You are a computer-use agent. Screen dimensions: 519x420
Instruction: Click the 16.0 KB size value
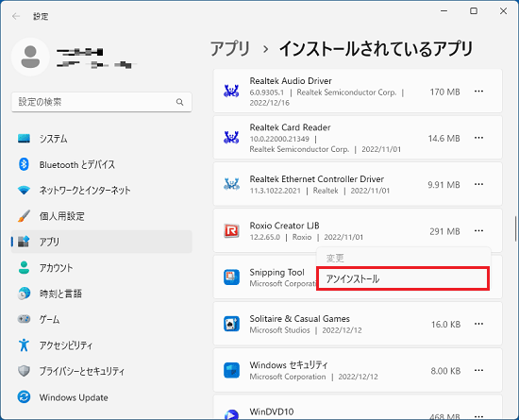tap(445, 325)
